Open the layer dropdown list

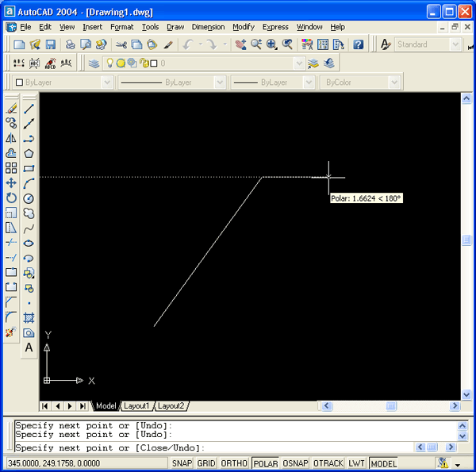pyautogui.click(x=299, y=63)
